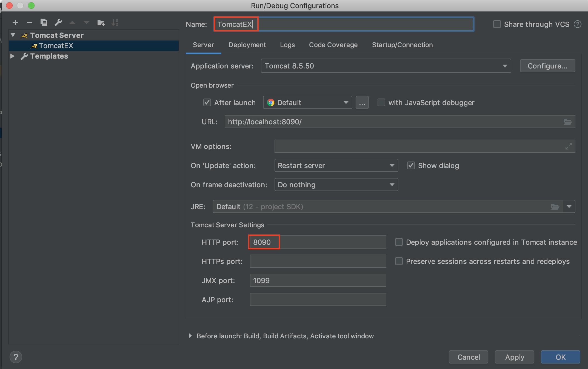This screenshot has height=369, width=588.
Task: Switch to the Startup/Connection tab
Action: tap(402, 45)
